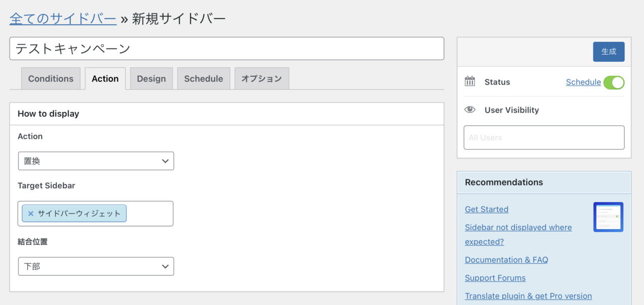This screenshot has height=305, width=644.
Task: Open the Schedule tab
Action: pos(203,78)
